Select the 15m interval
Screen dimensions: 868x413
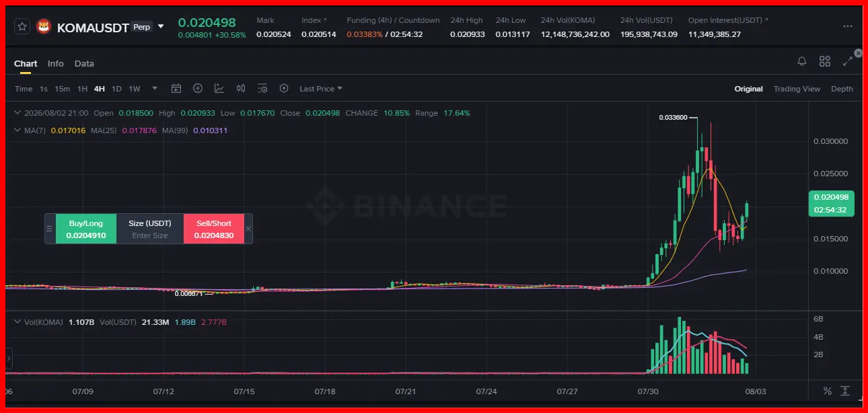pyautogui.click(x=63, y=89)
